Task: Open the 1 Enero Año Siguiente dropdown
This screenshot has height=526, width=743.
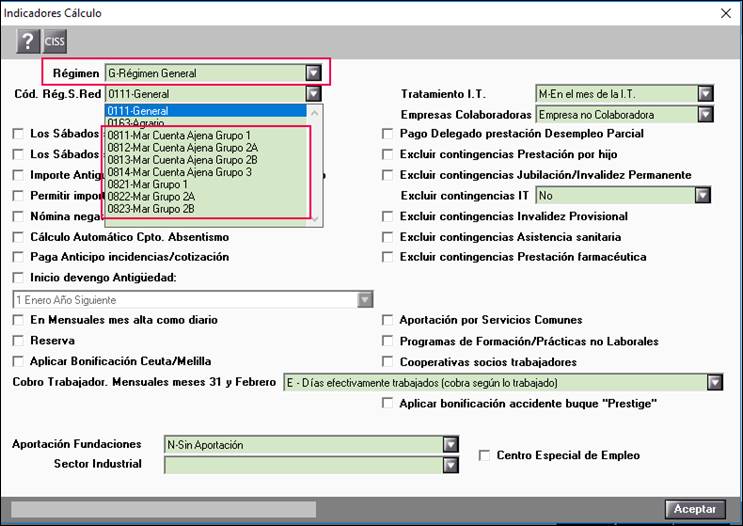Action: coord(365,299)
